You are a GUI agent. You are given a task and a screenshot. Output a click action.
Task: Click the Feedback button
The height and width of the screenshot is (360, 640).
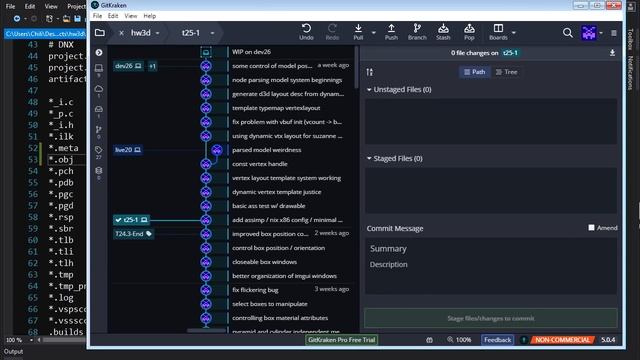click(x=497, y=340)
